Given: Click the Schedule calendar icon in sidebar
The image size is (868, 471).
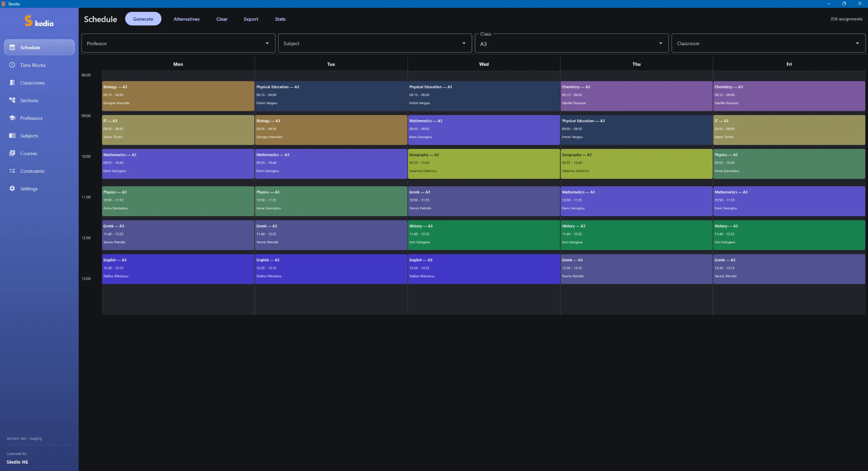Looking at the screenshot, I should click(x=12, y=47).
